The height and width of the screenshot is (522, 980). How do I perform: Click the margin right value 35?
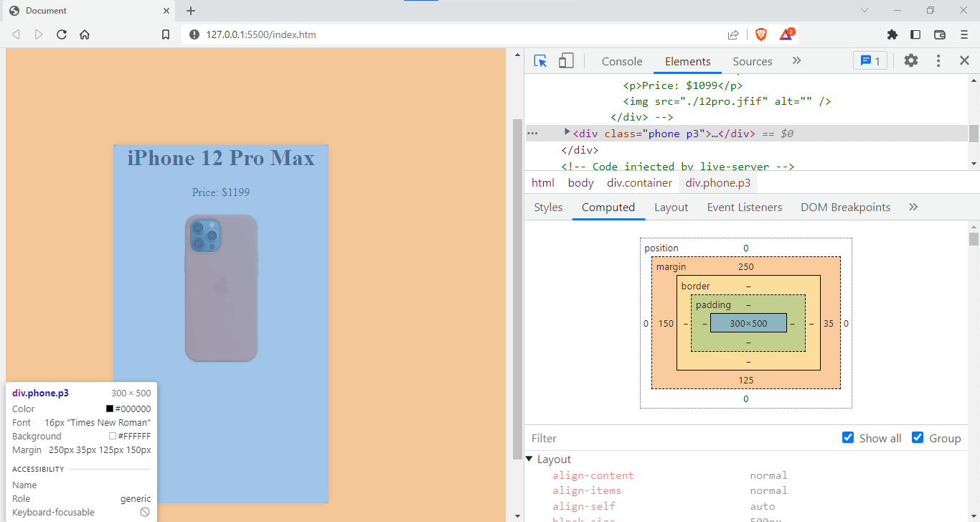tap(829, 323)
